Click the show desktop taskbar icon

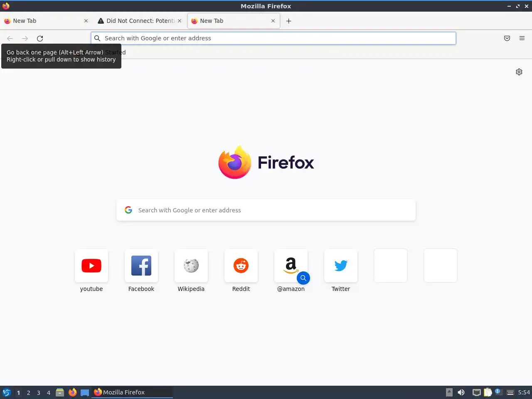tap(85, 392)
